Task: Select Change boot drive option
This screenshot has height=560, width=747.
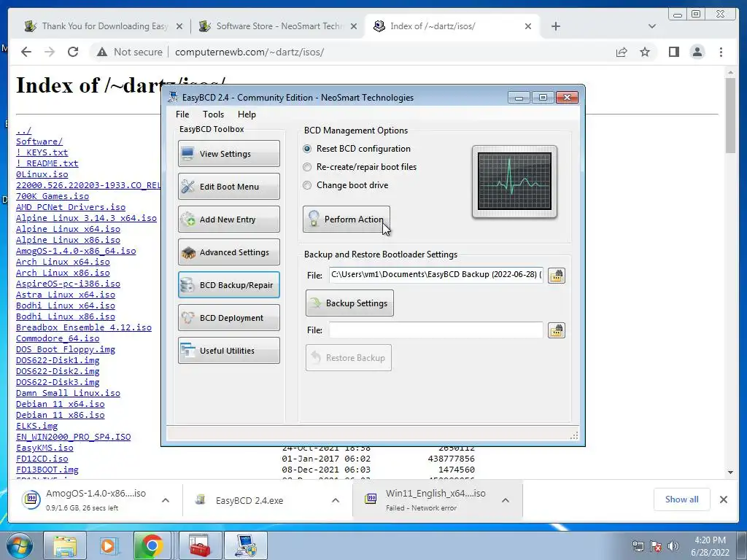Action: [x=346, y=185]
